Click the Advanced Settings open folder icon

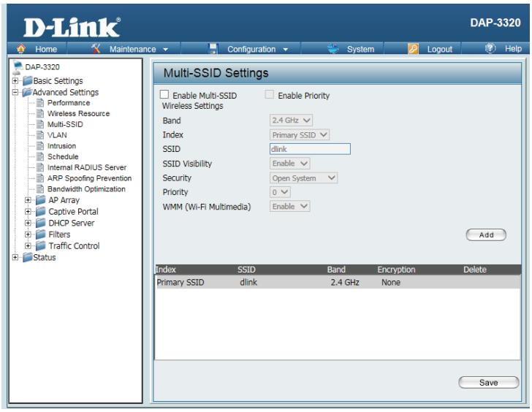(x=27, y=92)
